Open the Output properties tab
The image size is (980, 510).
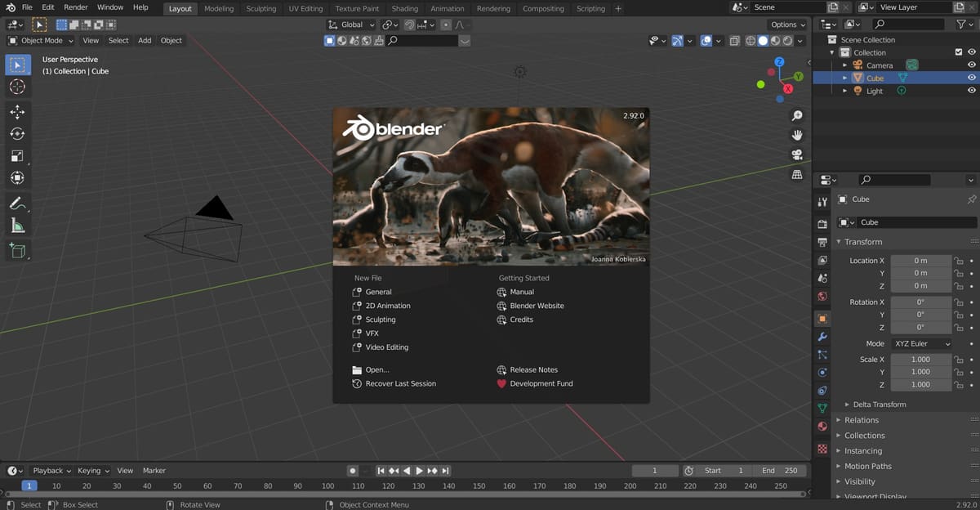[822, 242]
